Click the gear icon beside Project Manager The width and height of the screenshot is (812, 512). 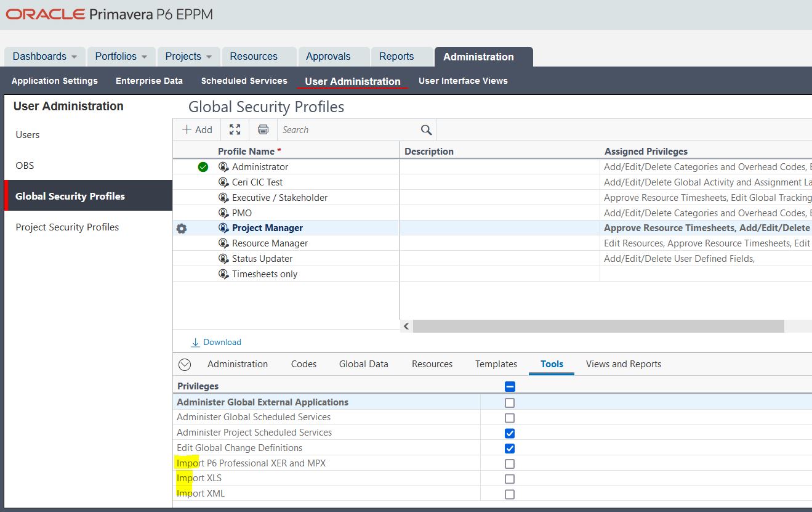click(181, 228)
